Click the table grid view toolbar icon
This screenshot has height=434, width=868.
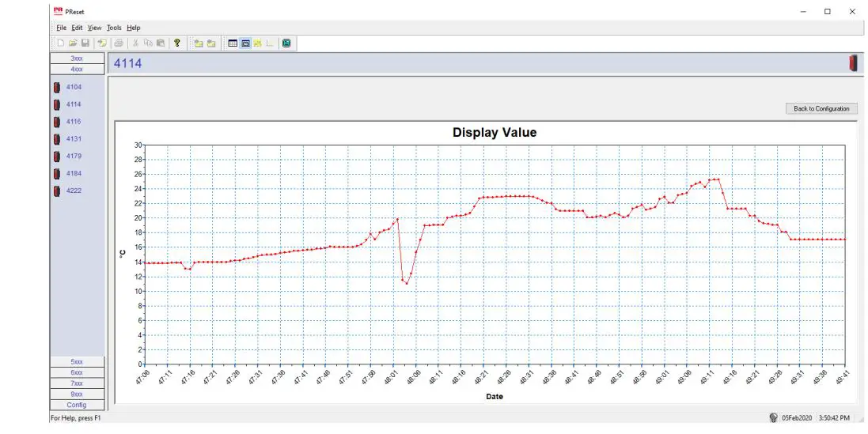pyautogui.click(x=233, y=43)
